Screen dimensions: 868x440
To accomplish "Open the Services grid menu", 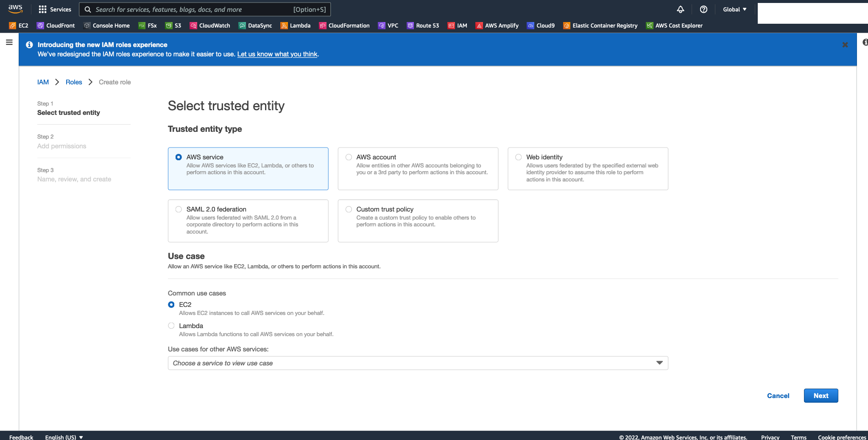I will 55,9.
